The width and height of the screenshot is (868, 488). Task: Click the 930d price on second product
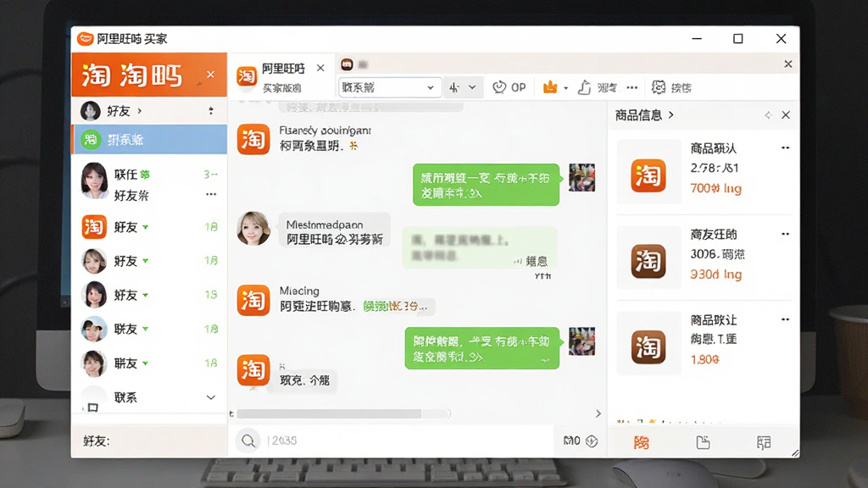point(715,274)
